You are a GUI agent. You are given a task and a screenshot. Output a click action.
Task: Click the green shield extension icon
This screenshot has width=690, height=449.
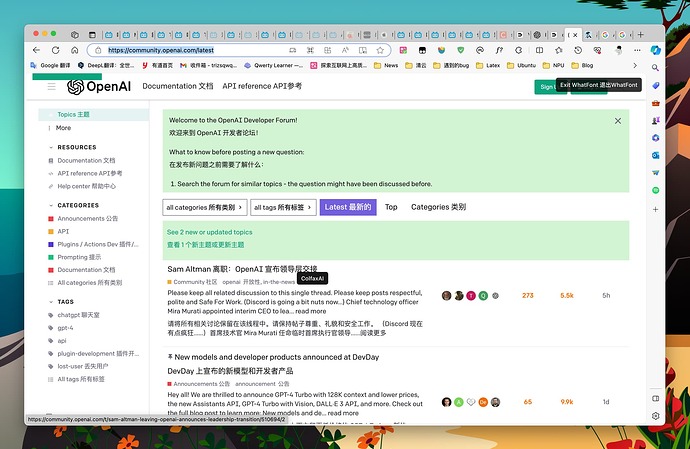click(461, 50)
